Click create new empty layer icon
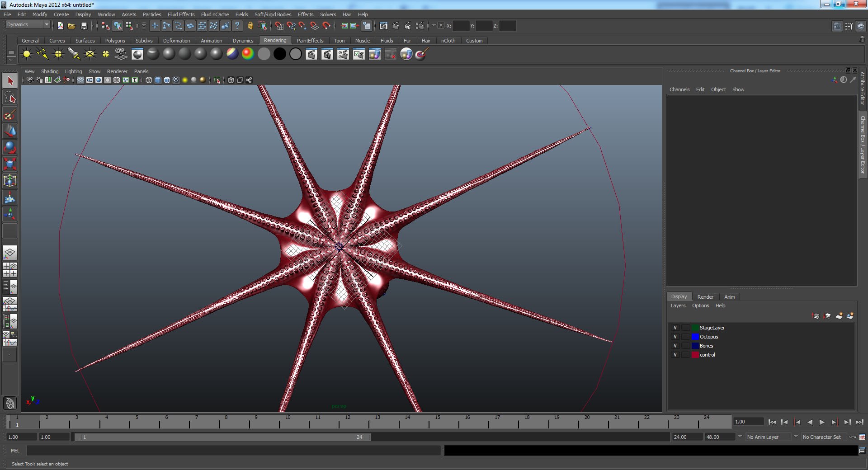This screenshot has height=470, width=868. tap(839, 316)
